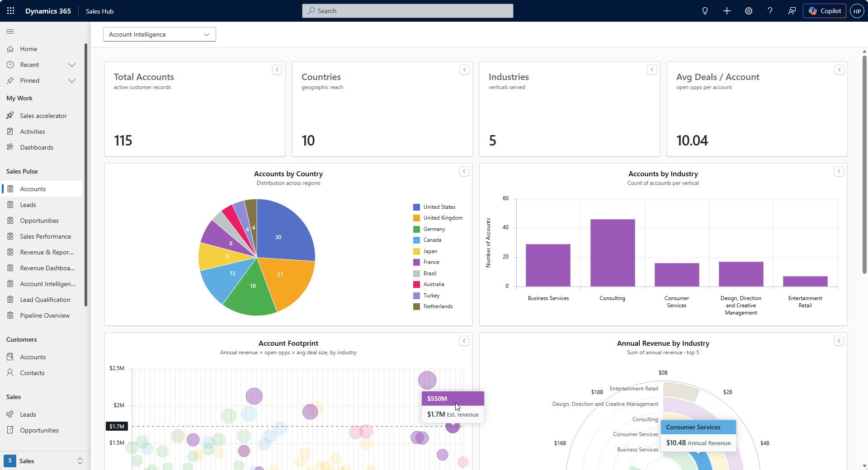This screenshot has width=868, height=470.
Task: Open the Copilot pane
Action: click(x=825, y=11)
